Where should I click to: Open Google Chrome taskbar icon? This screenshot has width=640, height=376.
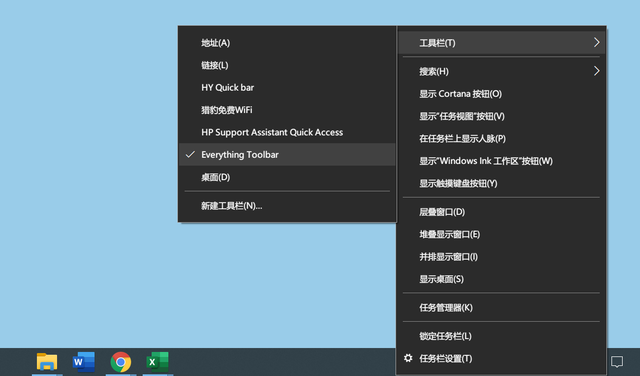pos(121,362)
